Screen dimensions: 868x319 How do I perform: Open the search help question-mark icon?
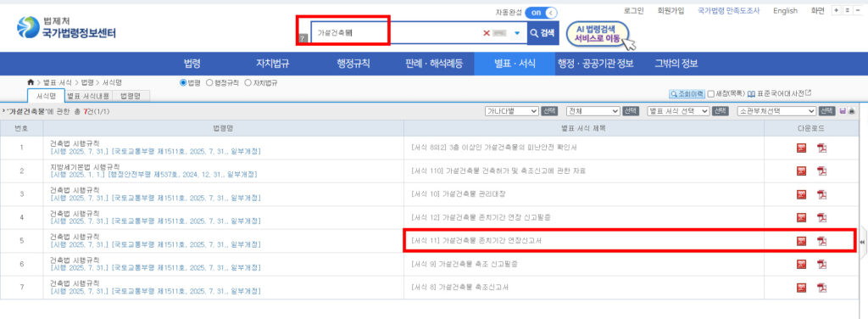[303, 37]
